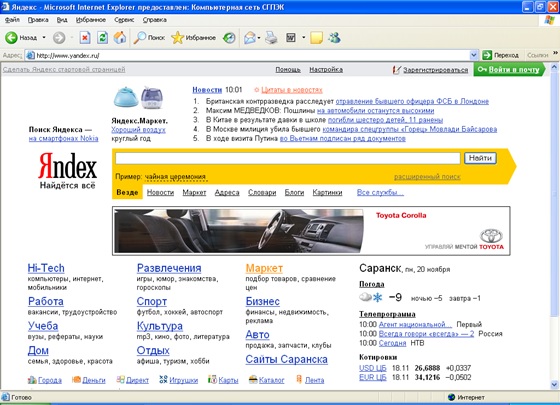This screenshot has width=560, height=405.
Task: Expand the Mail icon dropdown arrow
Action: (259, 38)
